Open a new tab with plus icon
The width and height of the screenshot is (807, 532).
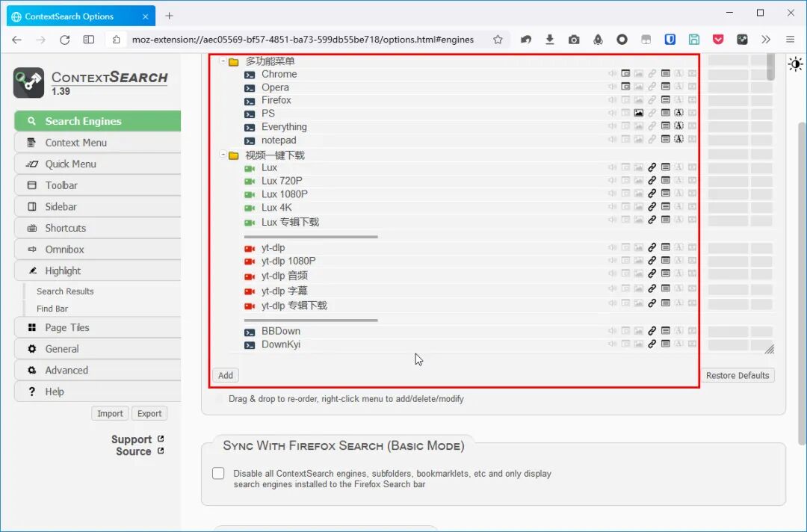coord(169,16)
